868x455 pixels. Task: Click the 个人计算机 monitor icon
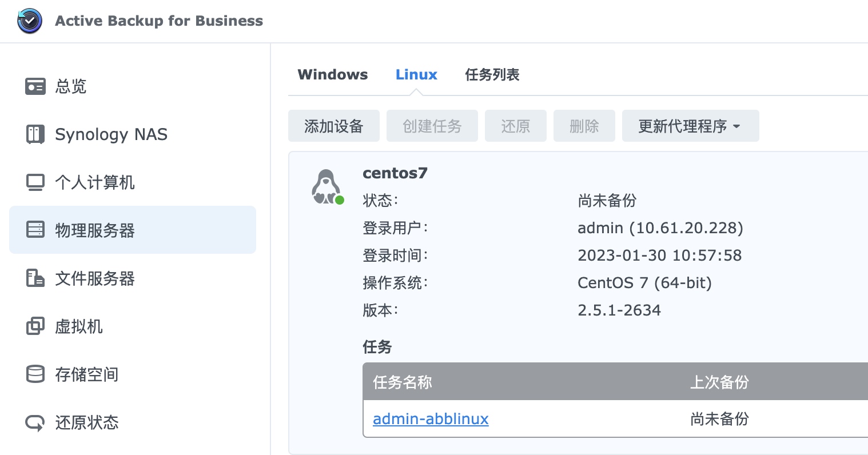(x=35, y=182)
